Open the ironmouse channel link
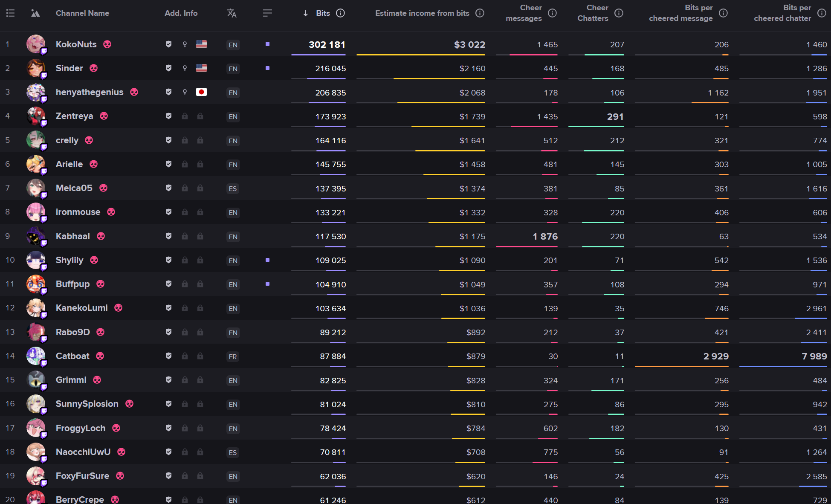 pyautogui.click(x=78, y=212)
